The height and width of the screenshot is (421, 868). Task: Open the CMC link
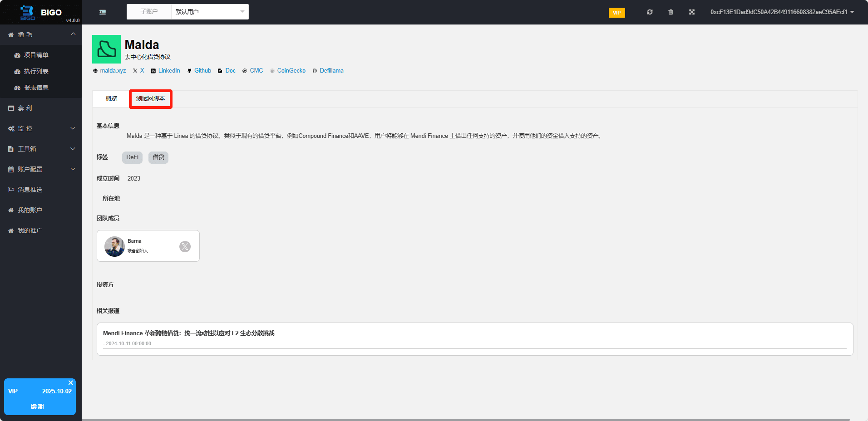256,70
